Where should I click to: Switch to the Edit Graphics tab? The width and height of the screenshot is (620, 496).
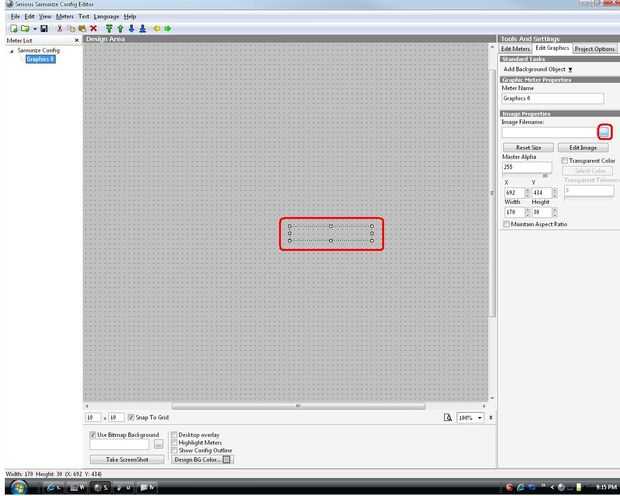point(552,48)
